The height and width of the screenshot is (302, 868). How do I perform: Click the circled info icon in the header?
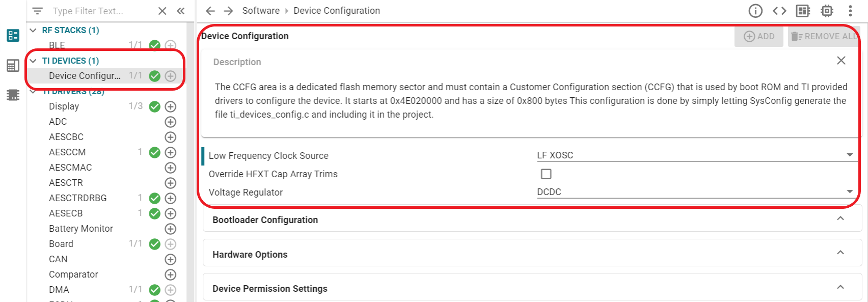755,10
